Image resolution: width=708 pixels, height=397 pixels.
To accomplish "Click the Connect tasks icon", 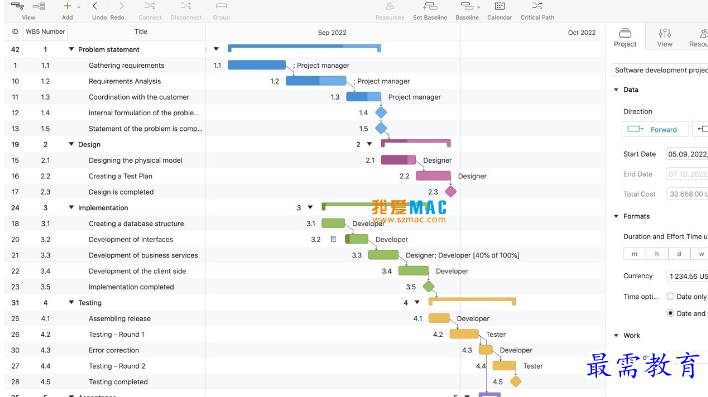I will pos(149,6).
